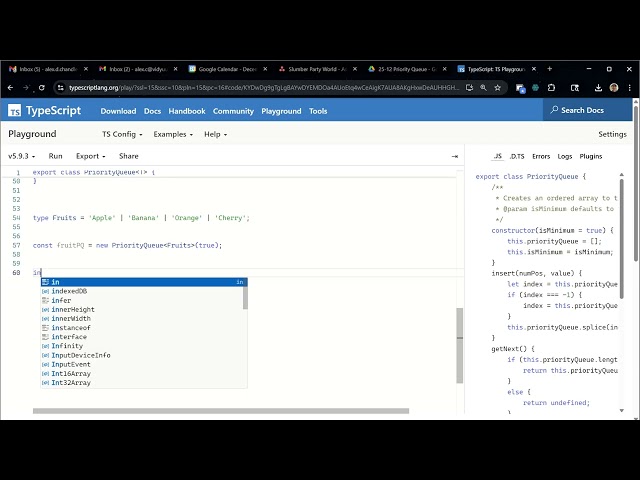The width and height of the screenshot is (640, 480).
Task: Bookmark this page with star icon
Action: [498, 88]
